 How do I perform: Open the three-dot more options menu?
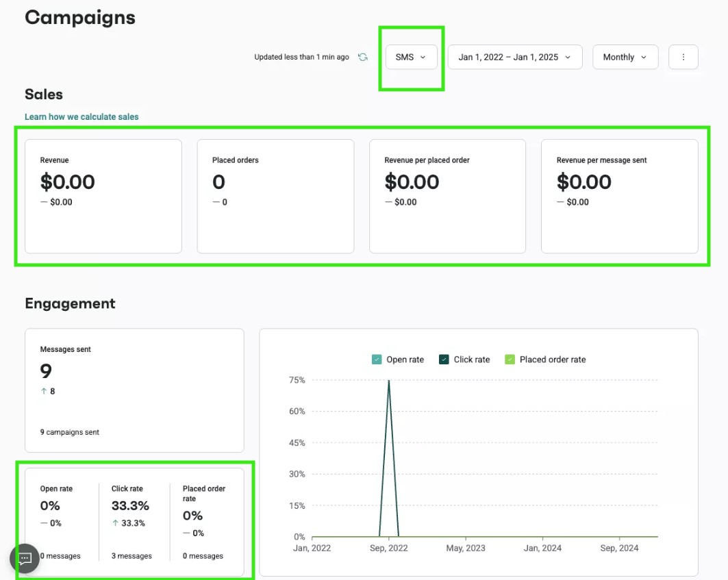click(683, 57)
